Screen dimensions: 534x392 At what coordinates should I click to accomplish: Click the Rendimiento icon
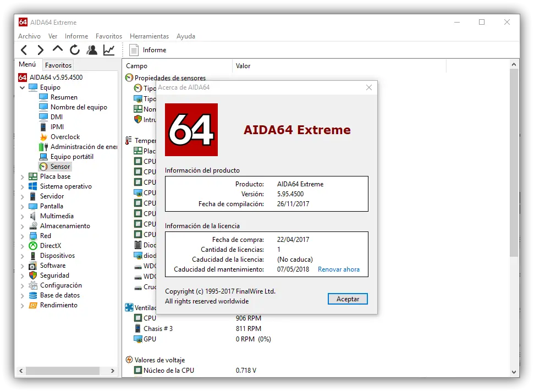[33, 305]
